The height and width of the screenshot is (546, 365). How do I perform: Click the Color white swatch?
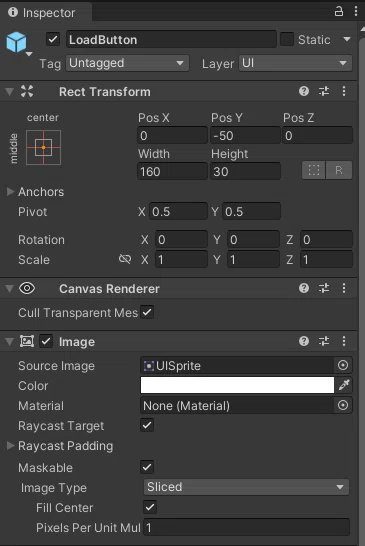(237, 385)
